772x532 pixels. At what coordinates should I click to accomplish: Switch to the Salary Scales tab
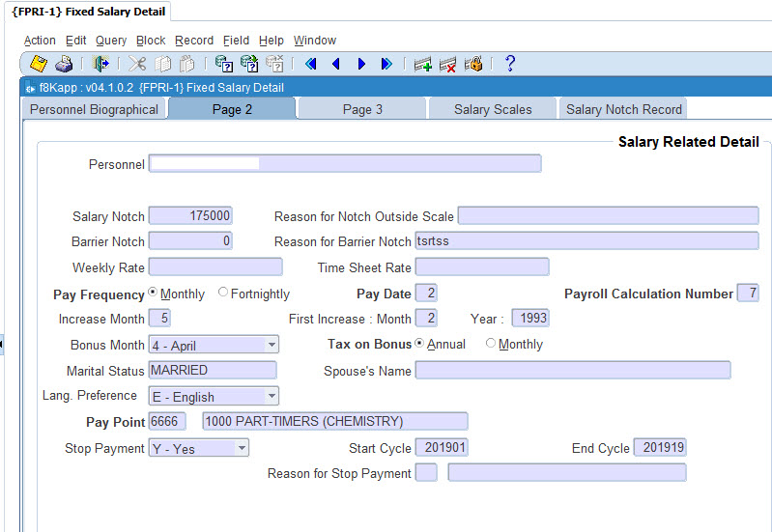click(493, 109)
